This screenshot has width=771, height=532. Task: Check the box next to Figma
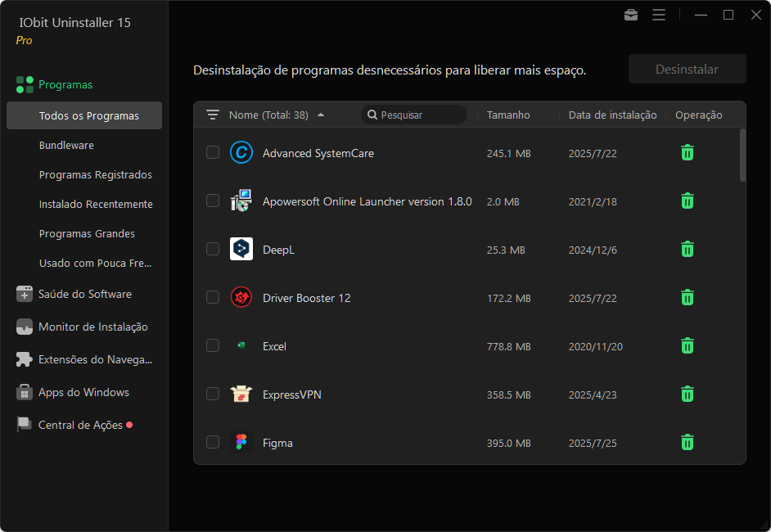213,443
